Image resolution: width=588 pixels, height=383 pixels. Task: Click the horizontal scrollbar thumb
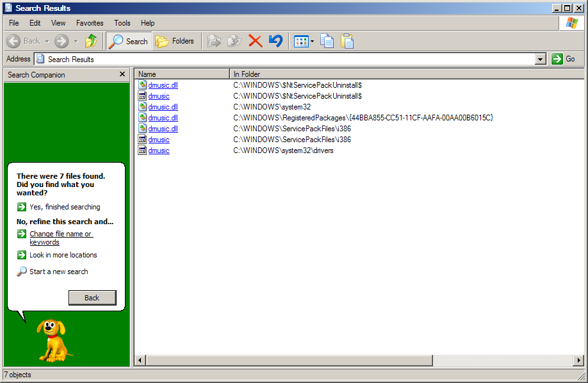(x=289, y=361)
